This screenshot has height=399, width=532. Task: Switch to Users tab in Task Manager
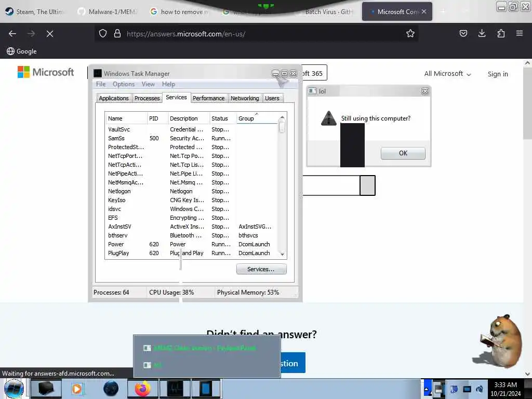pyautogui.click(x=272, y=98)
